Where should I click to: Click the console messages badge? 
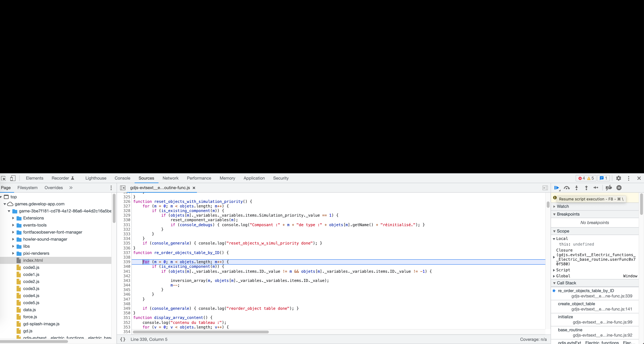click(x=603, y=178)
